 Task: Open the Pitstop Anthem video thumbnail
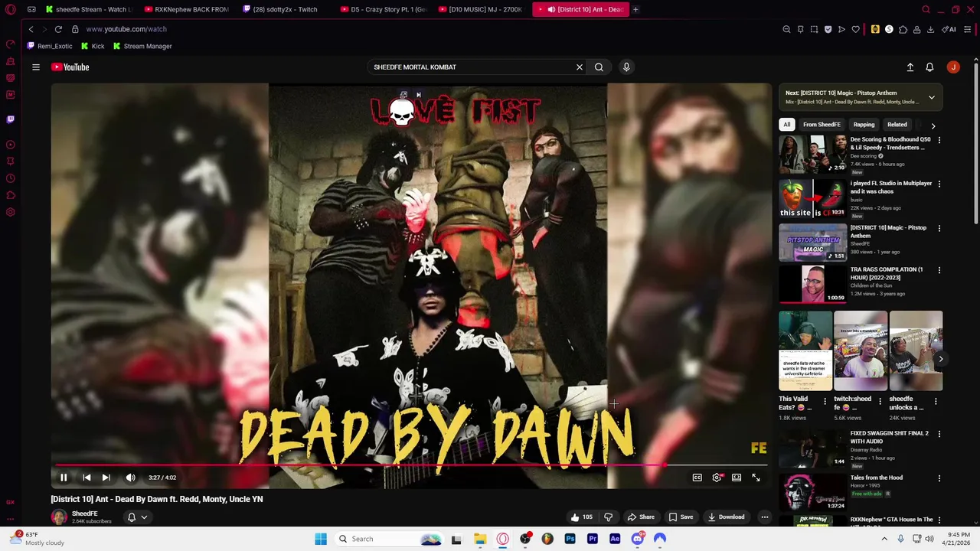point(813,243)
